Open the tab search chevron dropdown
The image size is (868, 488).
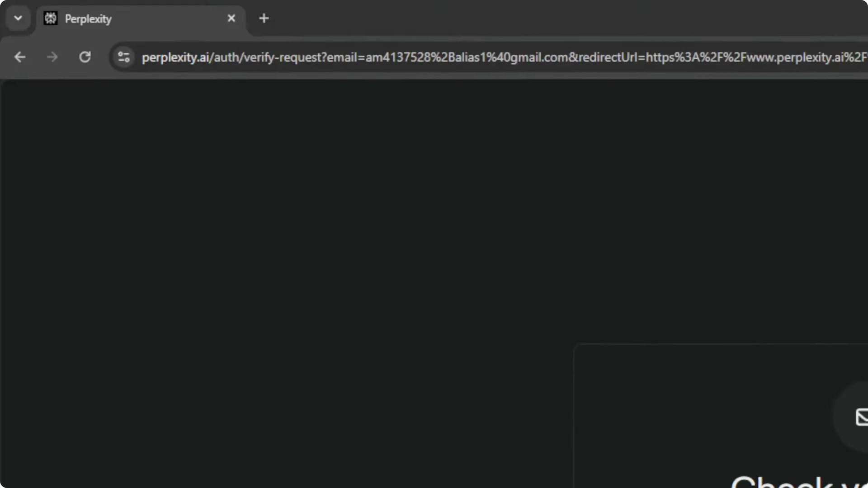[x=18, y=19]
